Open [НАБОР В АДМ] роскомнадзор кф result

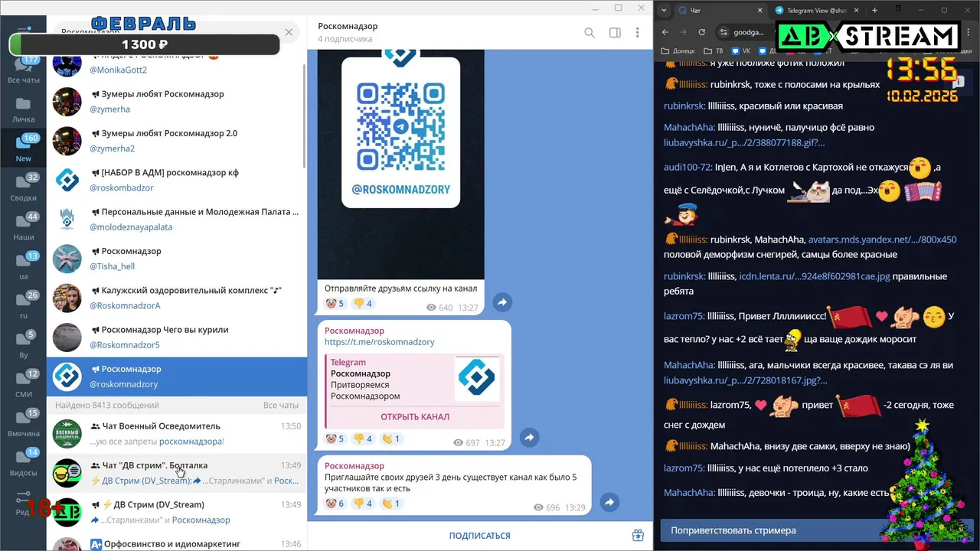(176, 181)
